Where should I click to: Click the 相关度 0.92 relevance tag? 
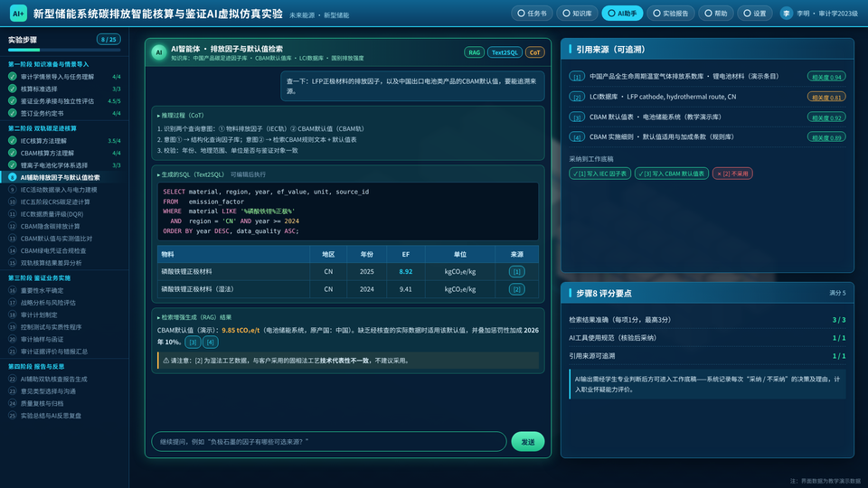click(x=826, y=117)
